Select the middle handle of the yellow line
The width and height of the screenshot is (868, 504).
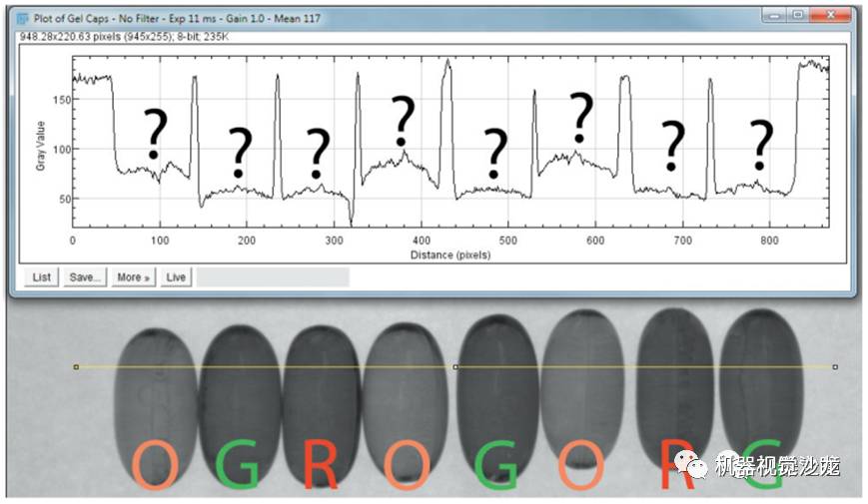455,367
